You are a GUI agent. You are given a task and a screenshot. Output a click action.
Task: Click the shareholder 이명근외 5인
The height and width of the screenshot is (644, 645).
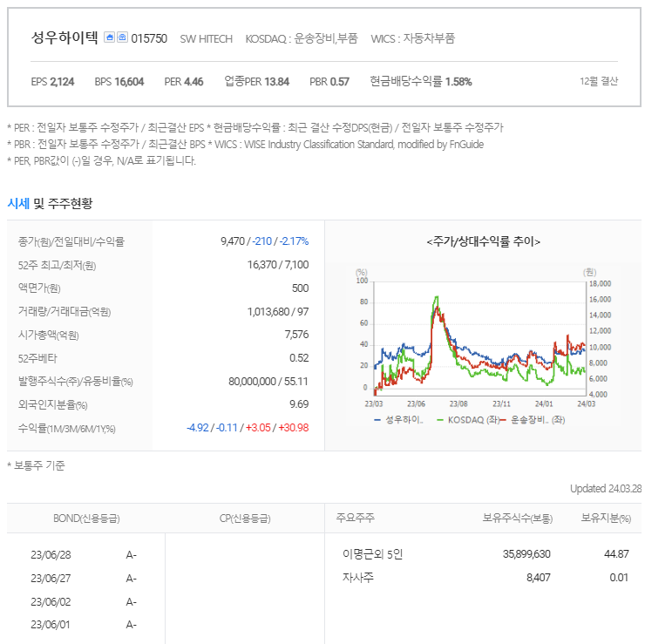373,554
